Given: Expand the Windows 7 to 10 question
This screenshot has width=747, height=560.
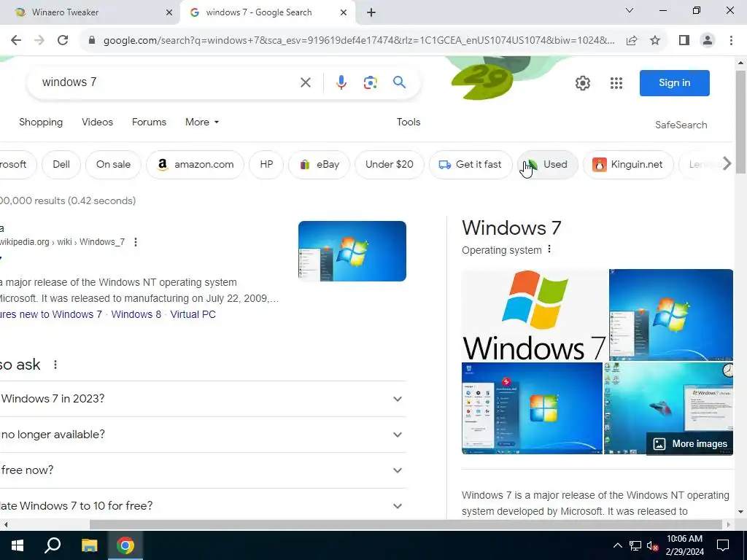Looking at the screenshot, I should 398,506.
